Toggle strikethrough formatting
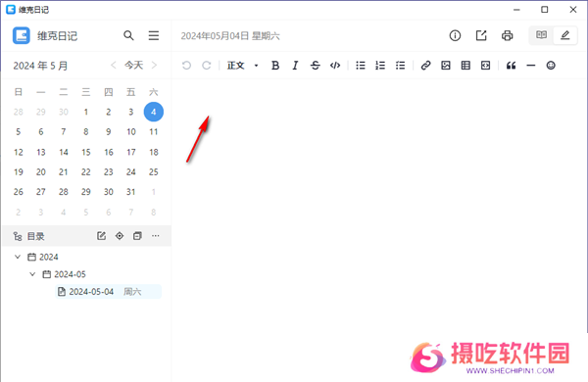The height and width of the screenshot is (382, 588). pos(315,66)
